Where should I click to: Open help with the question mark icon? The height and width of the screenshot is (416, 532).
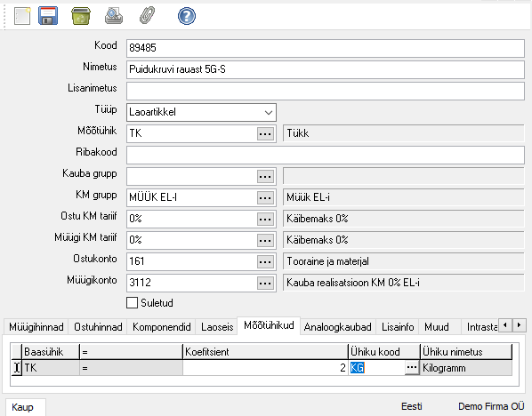187,16
